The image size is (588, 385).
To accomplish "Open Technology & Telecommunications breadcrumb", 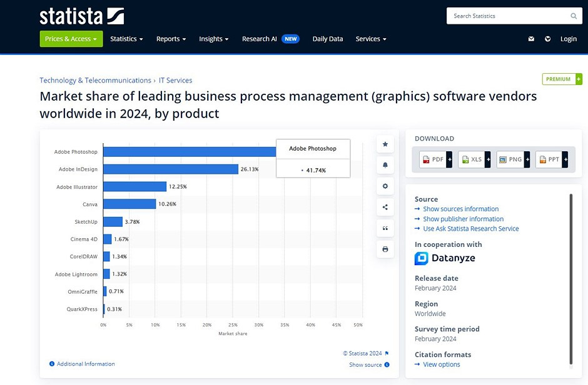I will 95,80.
